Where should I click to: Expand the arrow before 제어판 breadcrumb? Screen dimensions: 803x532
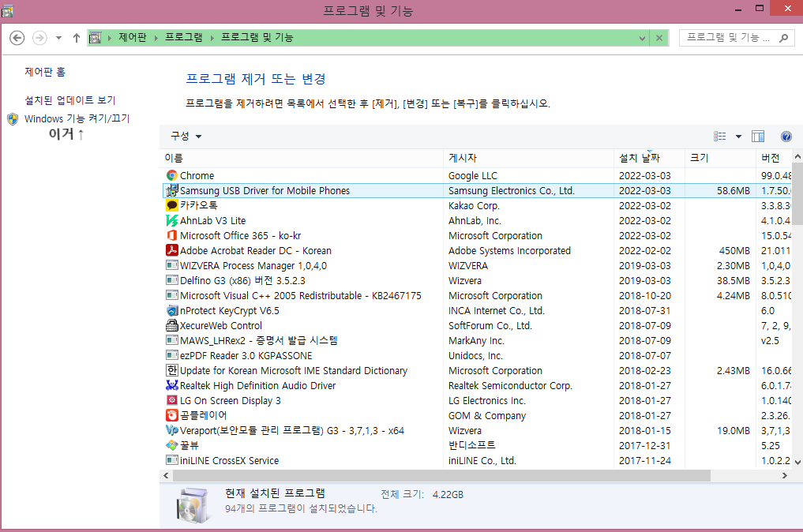110,38
